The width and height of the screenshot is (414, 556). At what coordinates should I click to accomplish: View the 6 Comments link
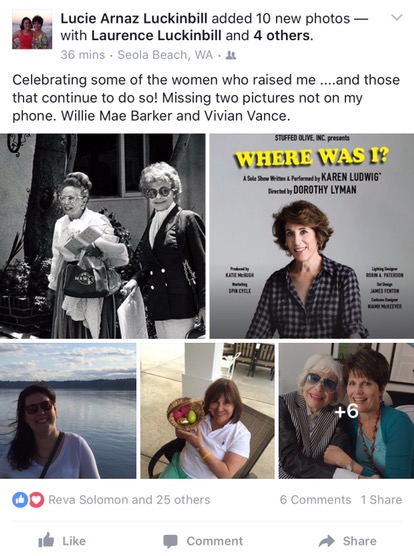pos(315,500)
